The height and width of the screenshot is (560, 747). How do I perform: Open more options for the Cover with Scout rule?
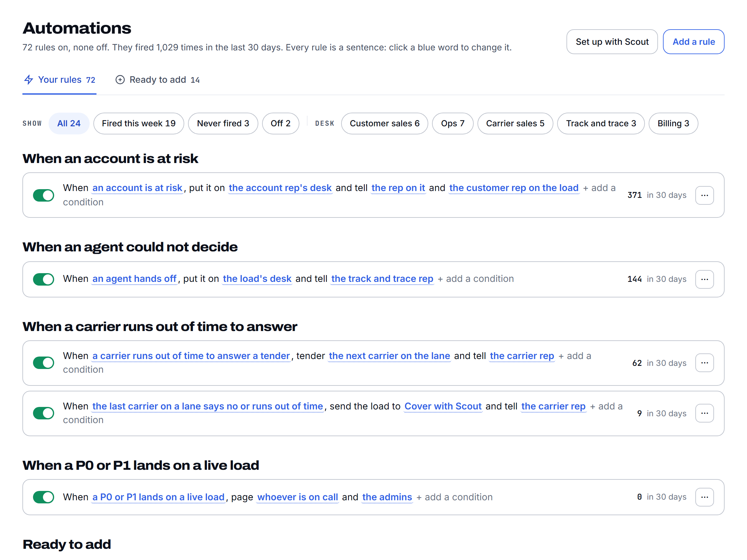(704, 413)
